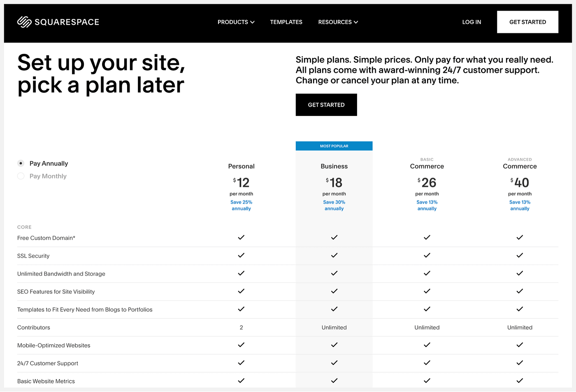Open the Log In page
Image resolution: width=576 pixels, height=392 pixels.
(x=471, y=22)
